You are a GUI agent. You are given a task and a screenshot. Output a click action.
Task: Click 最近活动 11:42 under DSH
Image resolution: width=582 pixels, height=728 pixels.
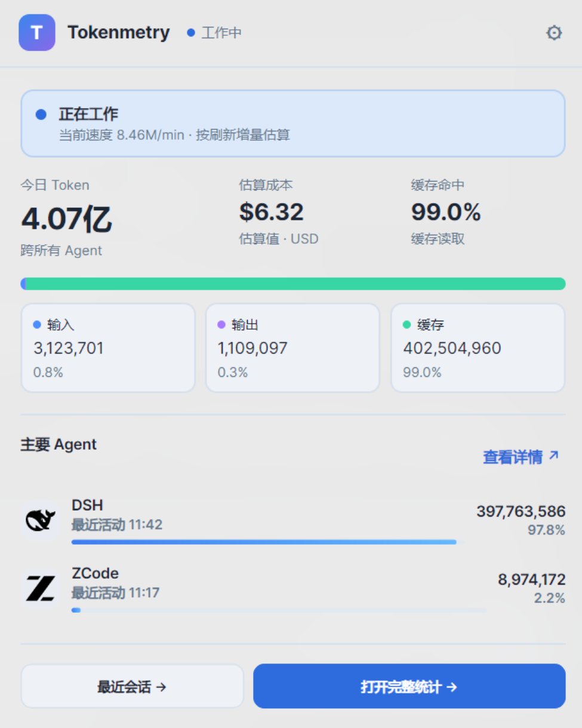point(117,525)
